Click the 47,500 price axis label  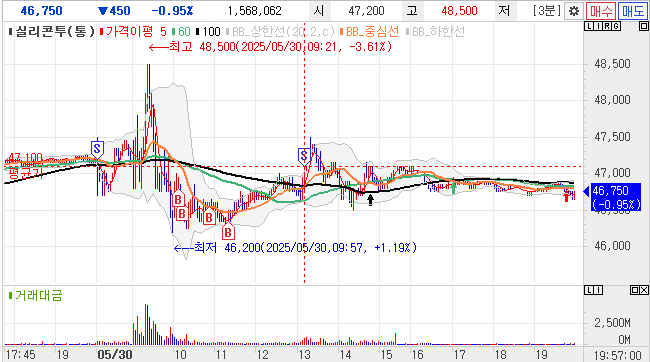point(612,137)
